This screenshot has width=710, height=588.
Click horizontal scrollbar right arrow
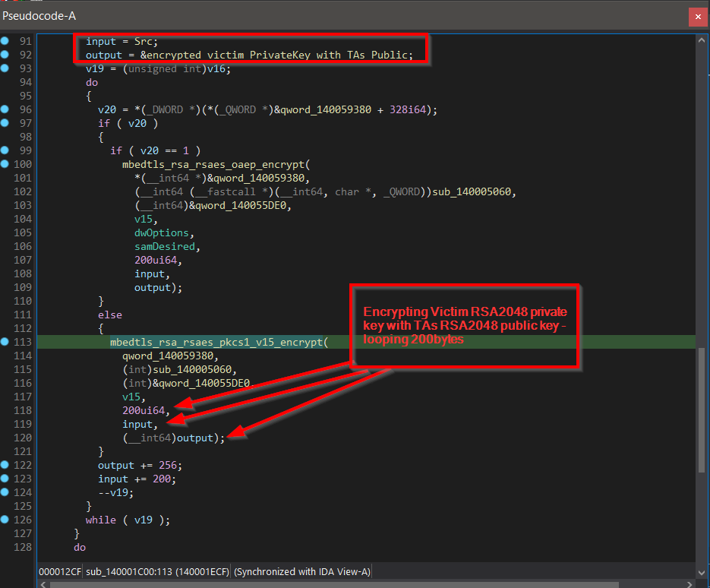(x=689, y=584)
